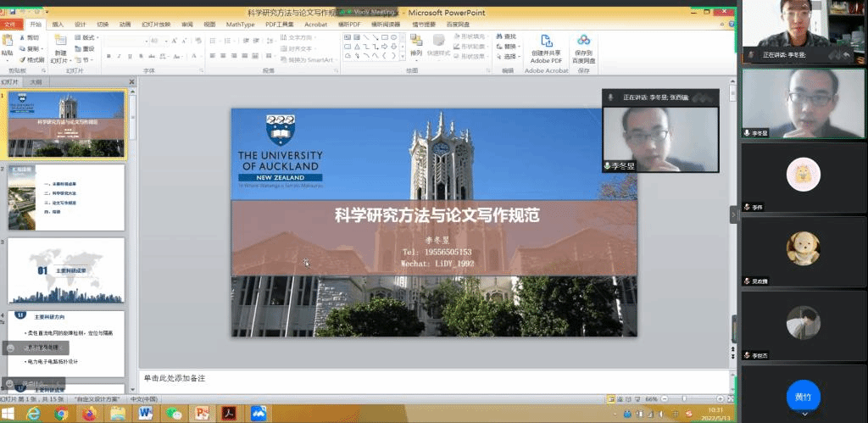Click the slide title 科学研究方法与论文写作规范
868x423 pixels.
point(437,215)
